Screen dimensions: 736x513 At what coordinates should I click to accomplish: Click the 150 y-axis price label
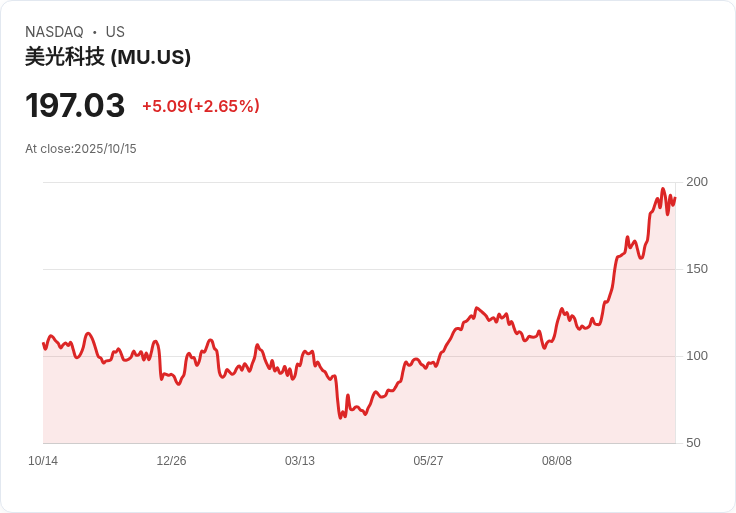[x=697, y=269]
